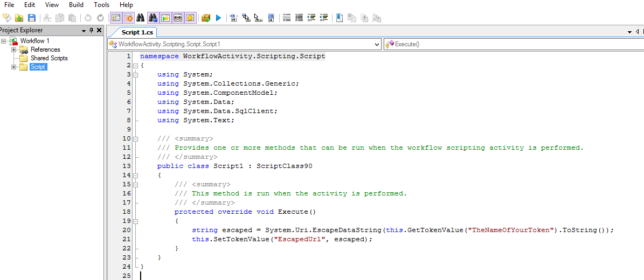
Task: Click "using System.Data.SqlClient;" line
Action: click(218, 111)
